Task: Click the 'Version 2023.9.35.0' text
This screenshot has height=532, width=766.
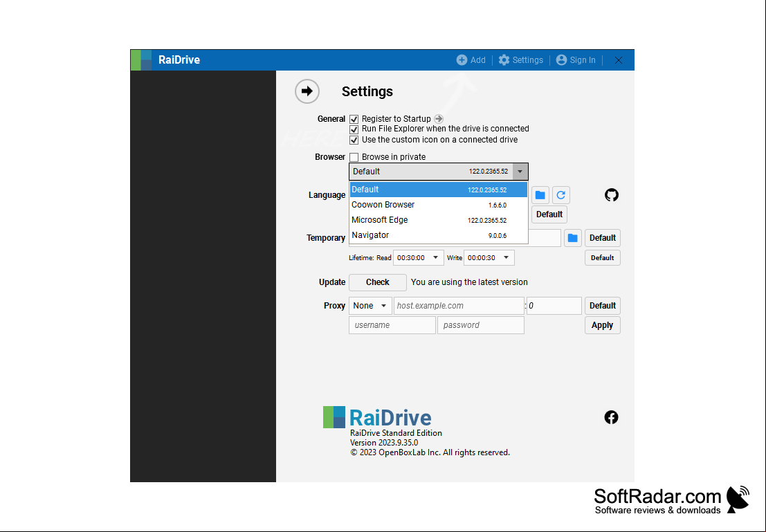Action: tap(384, 443)
